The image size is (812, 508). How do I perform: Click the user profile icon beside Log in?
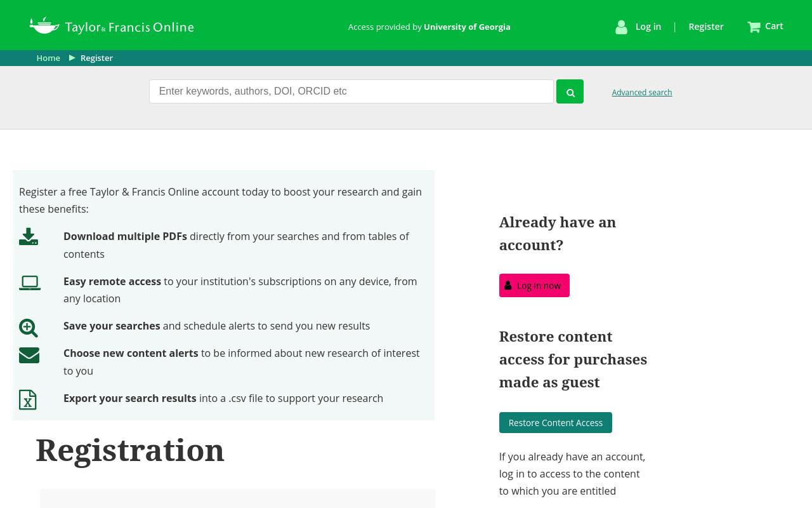coord(621,27)
